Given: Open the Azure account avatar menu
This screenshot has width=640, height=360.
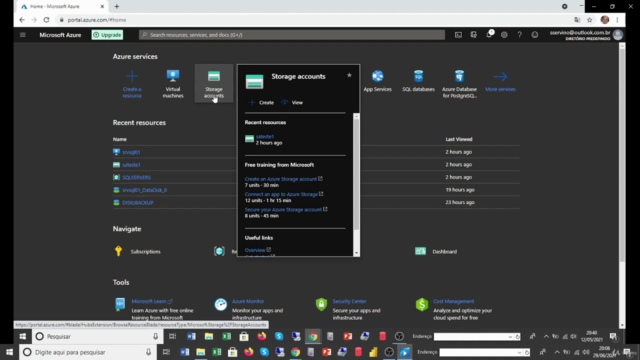Looking at the screenshot, I should pyautogui.click(x=618, y=35).
